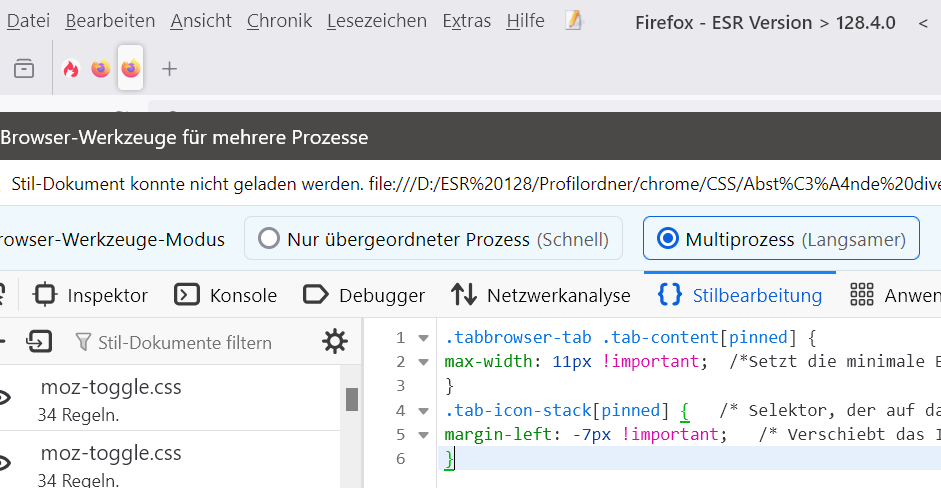
Task: Click the notepad icon in menu bar
Action: (x=573, y=21)
